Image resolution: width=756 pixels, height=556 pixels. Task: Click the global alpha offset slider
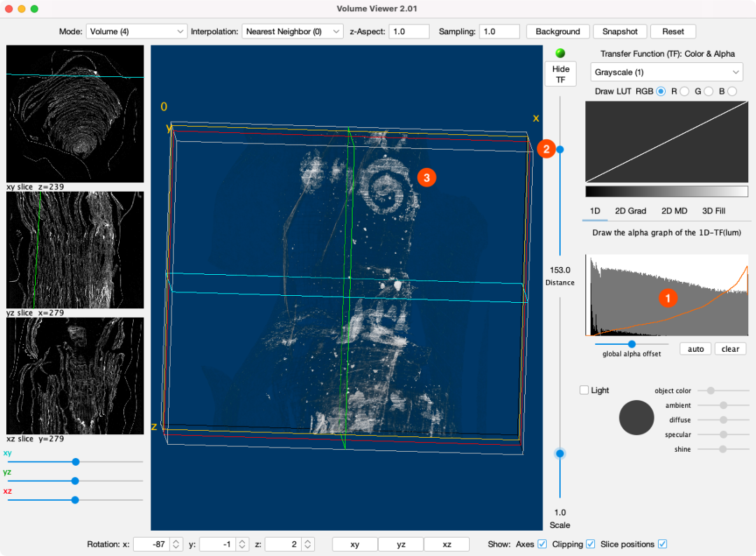point(632,344)
